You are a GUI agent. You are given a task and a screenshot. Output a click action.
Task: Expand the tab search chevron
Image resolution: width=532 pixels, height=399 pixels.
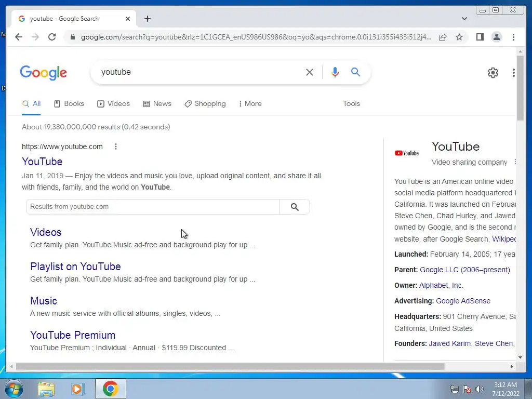464,19
